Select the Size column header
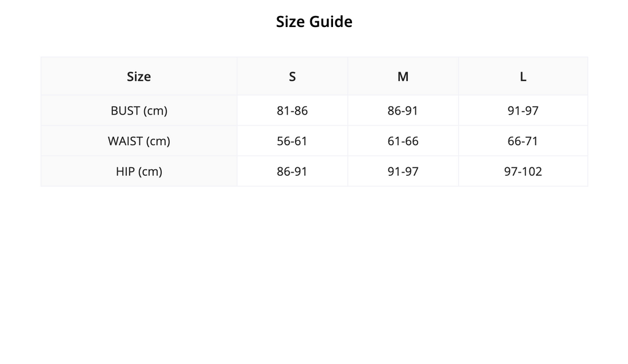The width and height of the screenshot is (628, 364). [139, 76]
